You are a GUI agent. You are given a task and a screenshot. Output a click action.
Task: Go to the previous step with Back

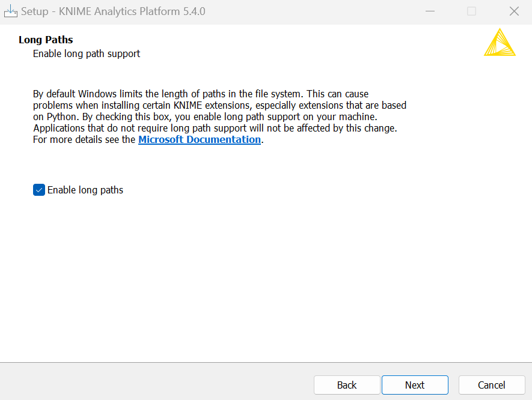[347, 385]
